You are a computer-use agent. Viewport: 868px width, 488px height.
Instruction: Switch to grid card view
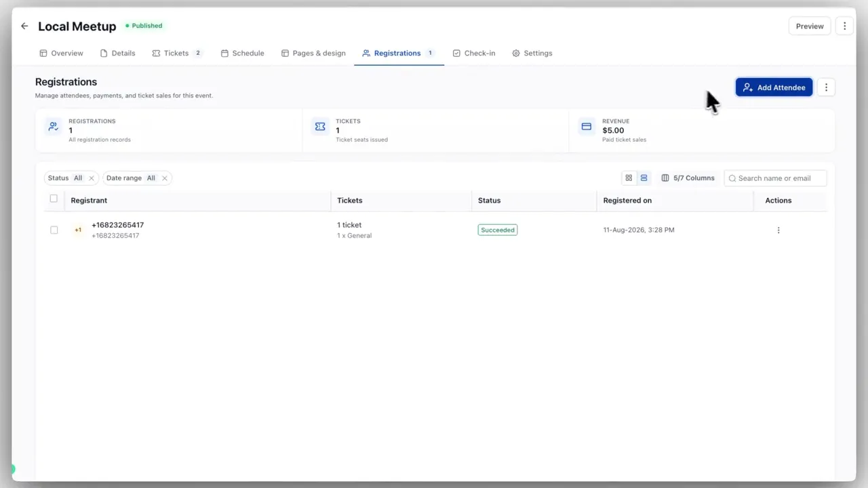coord(629,178)
